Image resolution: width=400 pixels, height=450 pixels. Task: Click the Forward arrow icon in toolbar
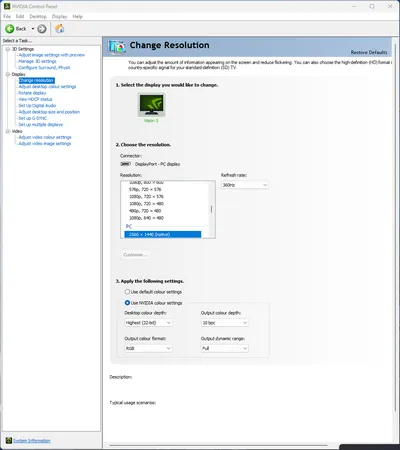point(42,29)
